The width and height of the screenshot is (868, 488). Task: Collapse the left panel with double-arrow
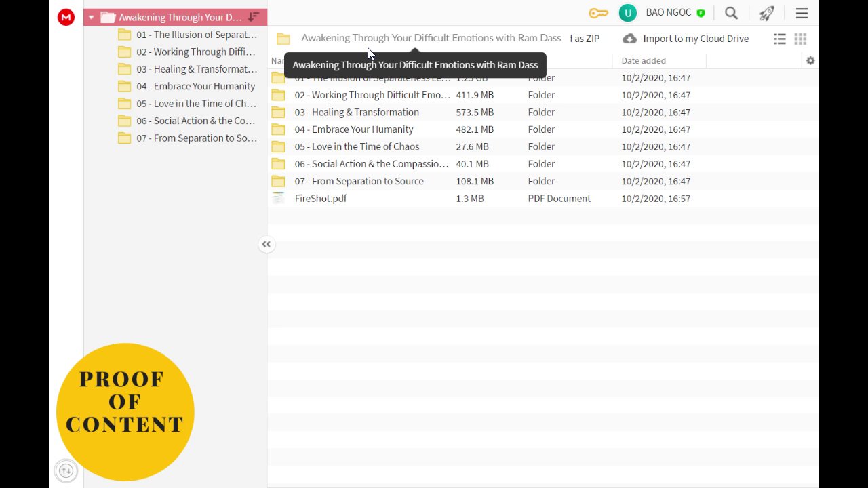point(267,244)
